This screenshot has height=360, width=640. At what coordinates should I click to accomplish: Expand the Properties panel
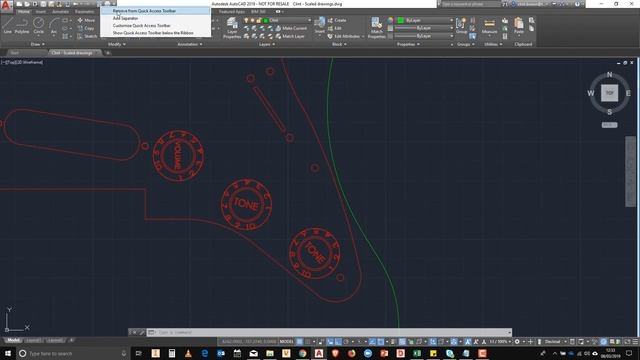coord(409,44)
